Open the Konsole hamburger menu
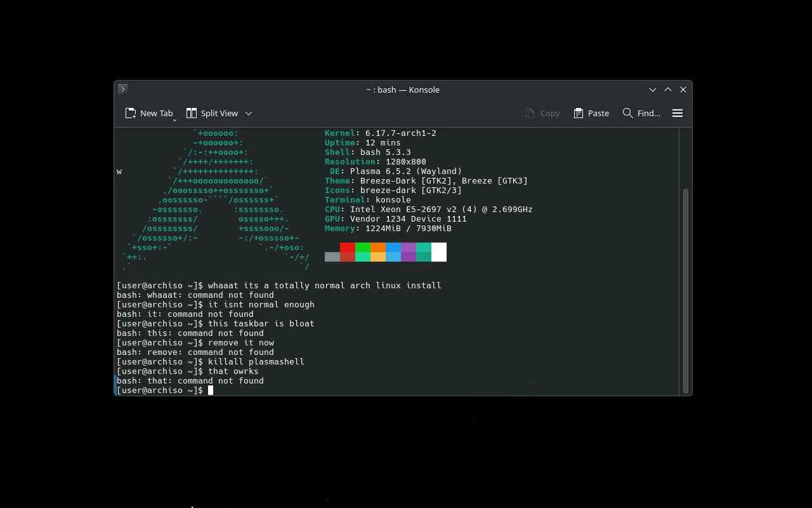The width and height of the screenshot is (812, 508). click(678, 113)
